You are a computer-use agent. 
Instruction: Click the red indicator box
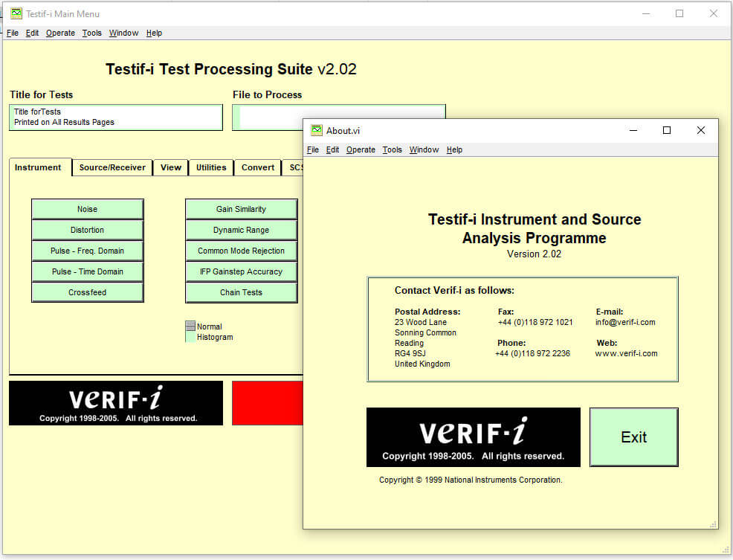point(268,403)
